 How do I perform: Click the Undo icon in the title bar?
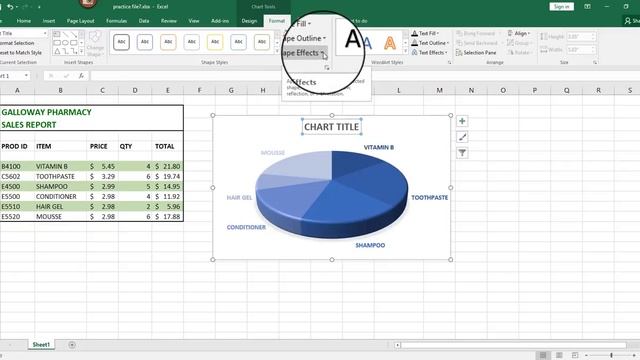click(x=10, y=7)
